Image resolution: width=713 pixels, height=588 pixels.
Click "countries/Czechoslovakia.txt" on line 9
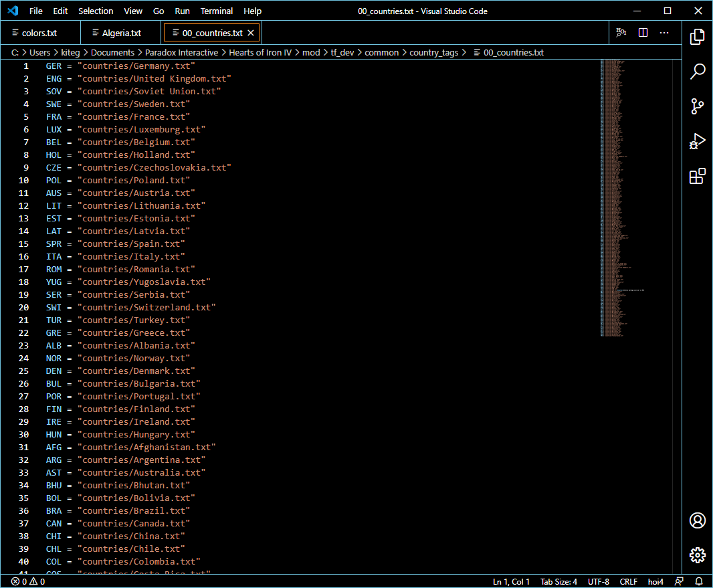154,168
